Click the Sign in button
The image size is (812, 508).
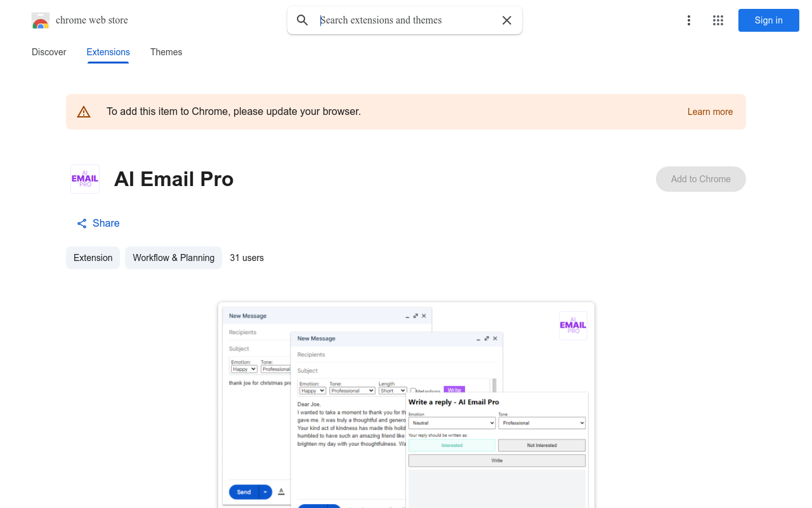[x=769, y=20]
